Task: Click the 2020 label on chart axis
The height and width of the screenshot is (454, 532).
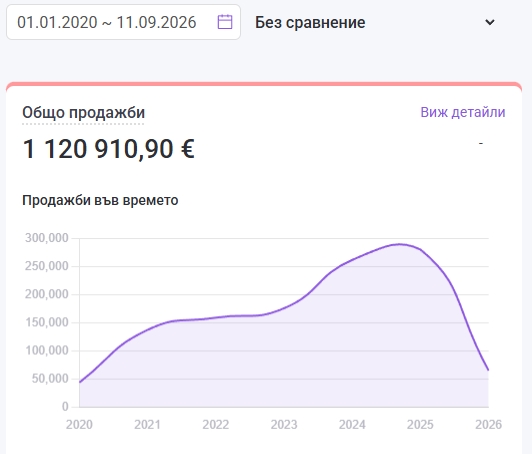Action: 79,424
